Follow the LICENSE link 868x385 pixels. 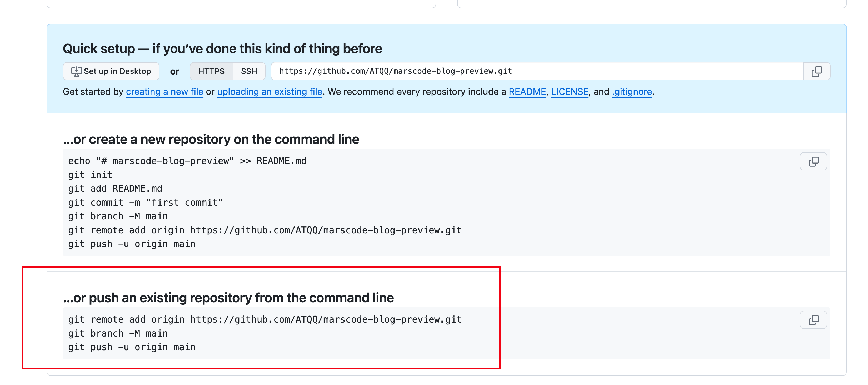pyautogui.click(x=570, y=92)
